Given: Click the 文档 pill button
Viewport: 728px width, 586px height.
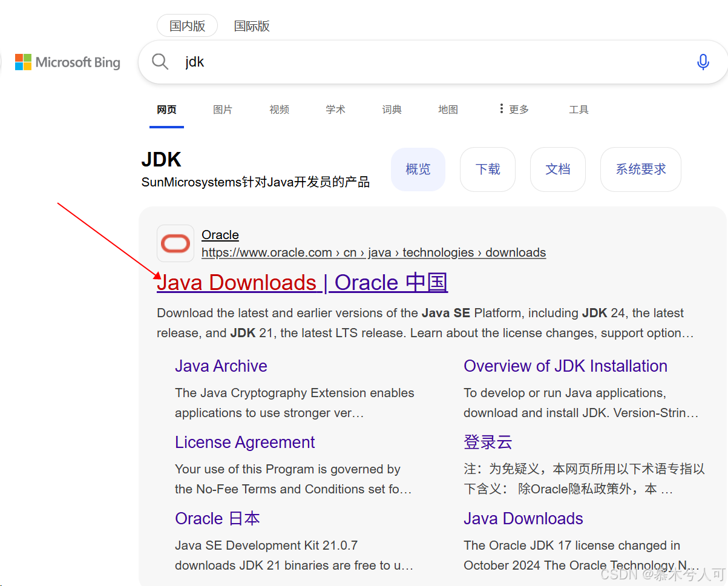Looking at the screenshot, I should click(x=558, y=170).
